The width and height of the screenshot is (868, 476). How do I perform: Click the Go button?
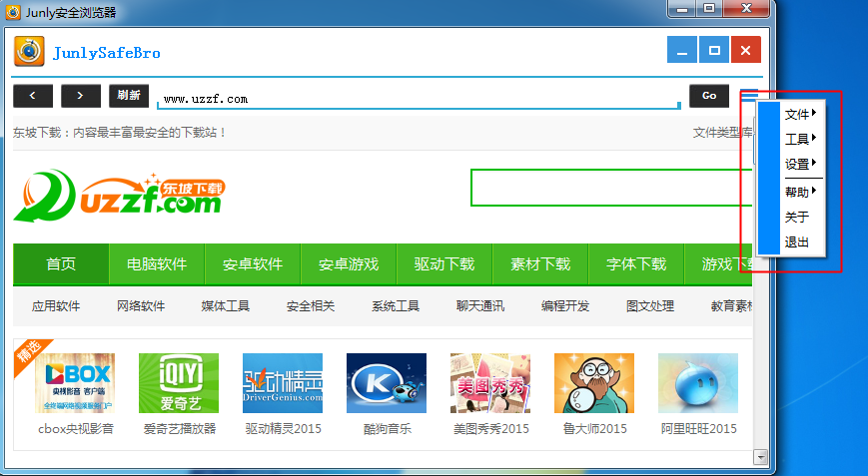tap(708, 96)
